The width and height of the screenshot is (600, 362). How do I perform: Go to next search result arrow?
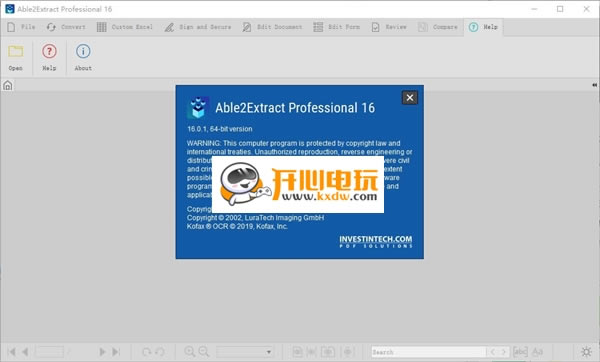504,352
